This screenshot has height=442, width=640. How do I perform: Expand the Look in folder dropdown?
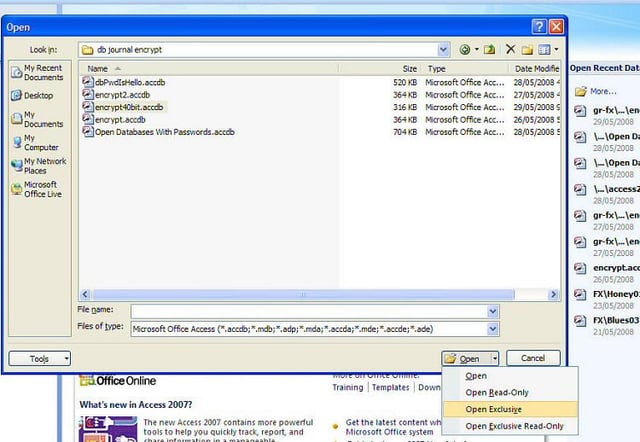(443, 50)
